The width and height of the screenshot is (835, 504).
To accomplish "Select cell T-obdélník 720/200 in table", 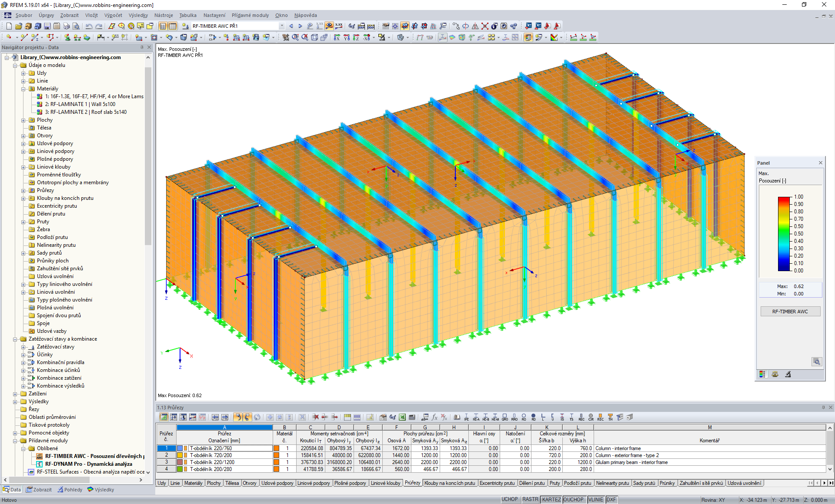I will [211, 455].
